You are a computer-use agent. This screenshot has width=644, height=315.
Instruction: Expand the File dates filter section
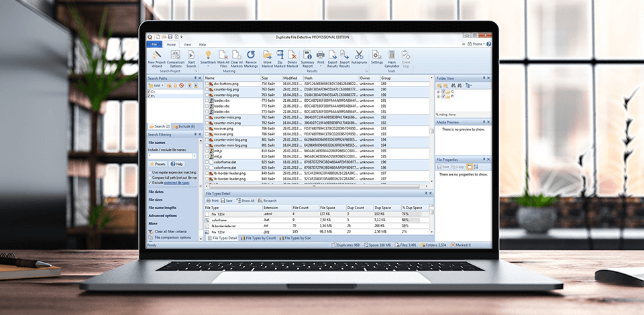[156, 192]
